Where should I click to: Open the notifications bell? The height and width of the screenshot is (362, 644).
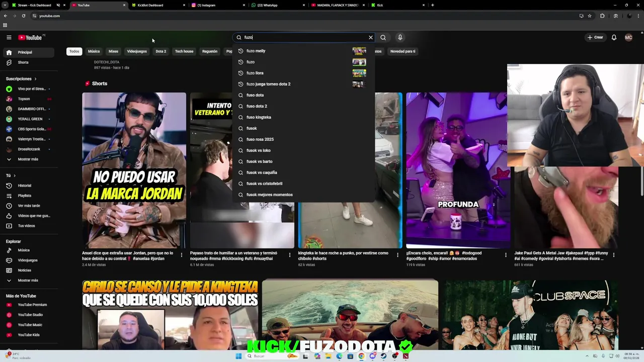614,37
